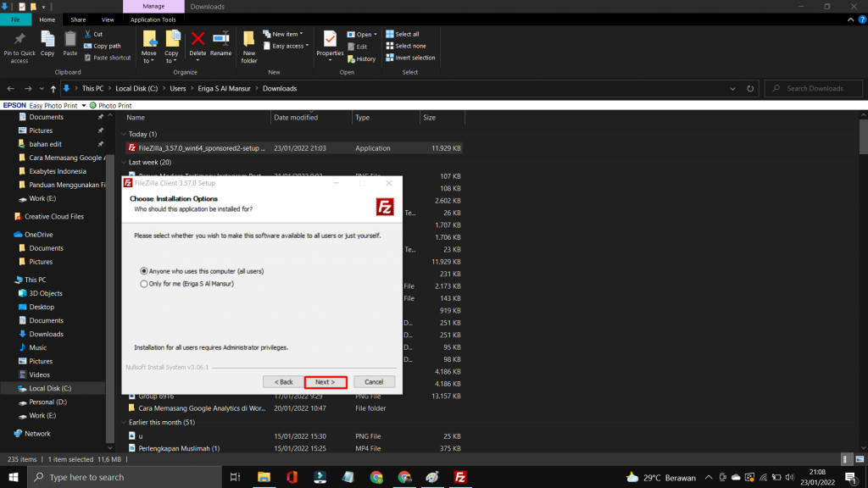Cancel the FileZilla installation
The image size is (868, 488).
pyautogui.click(x=374, y=381)
